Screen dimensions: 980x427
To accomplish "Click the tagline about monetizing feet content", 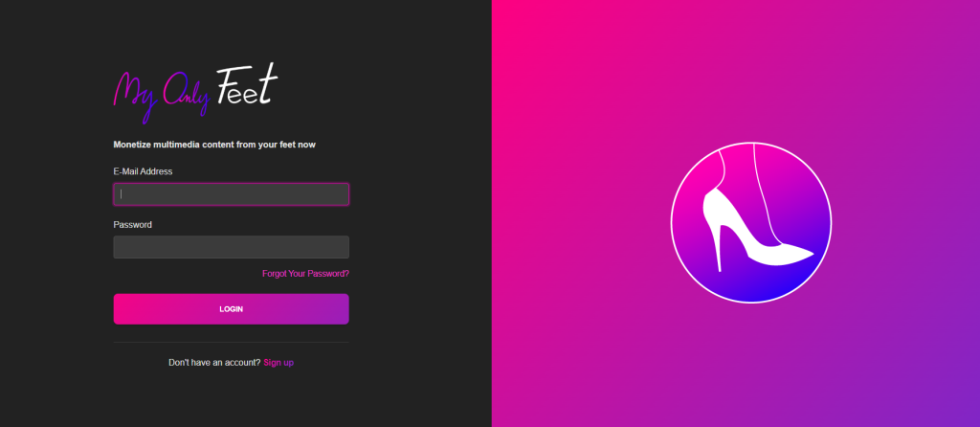I will click(214, 145).
